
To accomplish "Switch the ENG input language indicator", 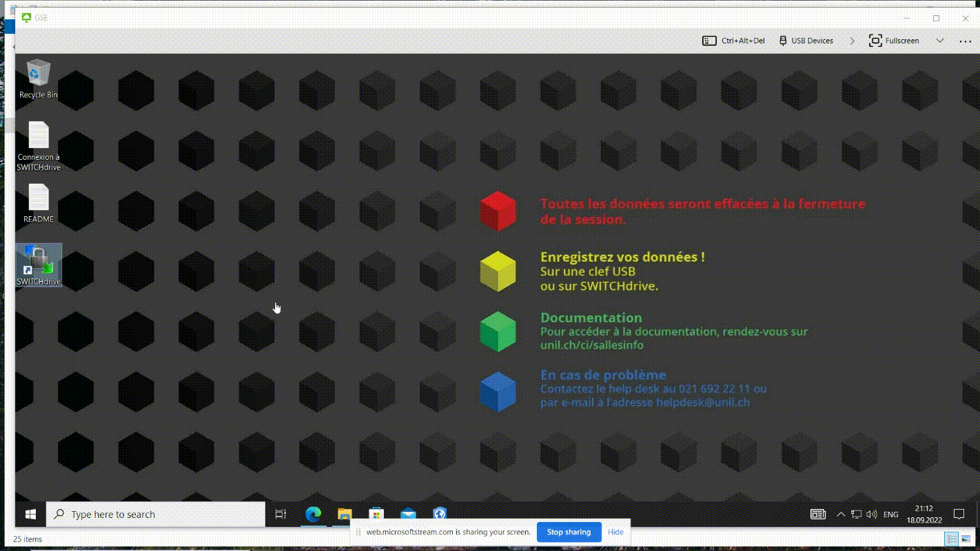I will [890, 514].
